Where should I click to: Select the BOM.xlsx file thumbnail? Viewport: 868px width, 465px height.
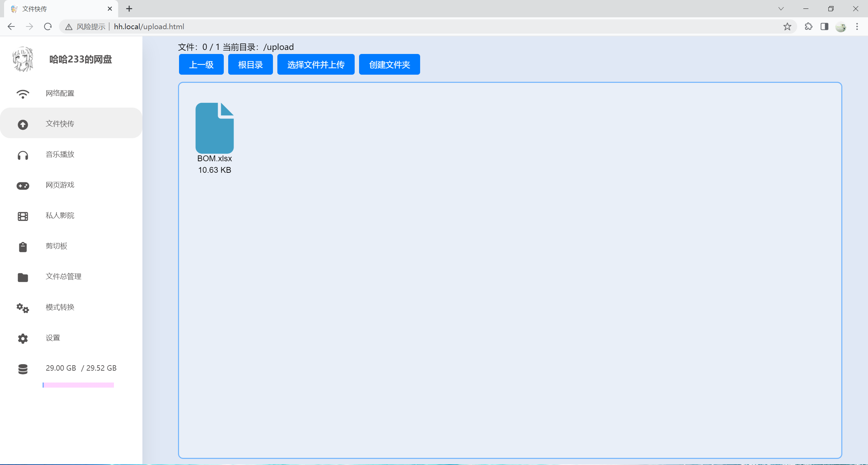[215, 128]
